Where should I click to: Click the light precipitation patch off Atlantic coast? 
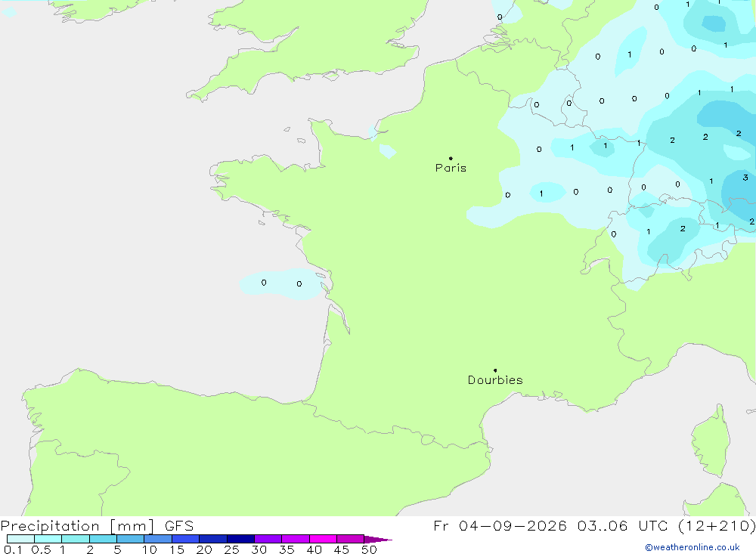point(282,283)
